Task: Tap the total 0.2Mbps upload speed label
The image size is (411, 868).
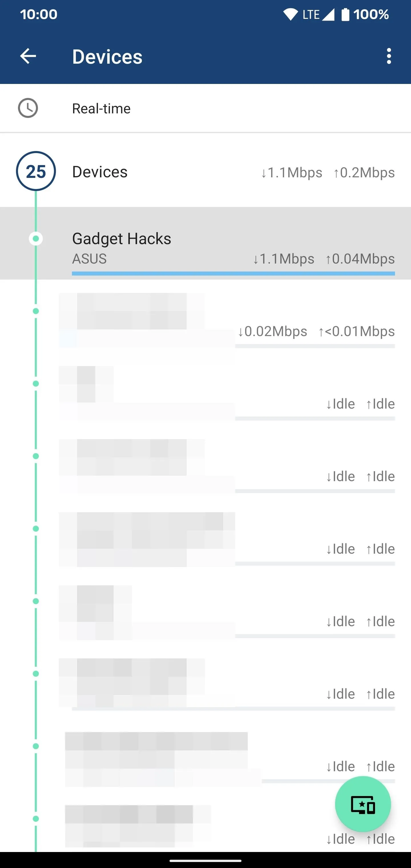Action: point(364,172)
